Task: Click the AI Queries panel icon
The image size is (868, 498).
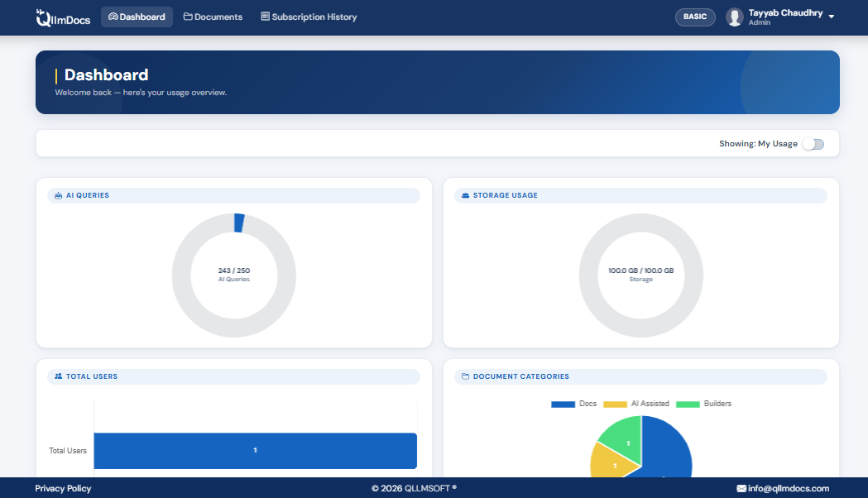Action: [x=57, y=195]
